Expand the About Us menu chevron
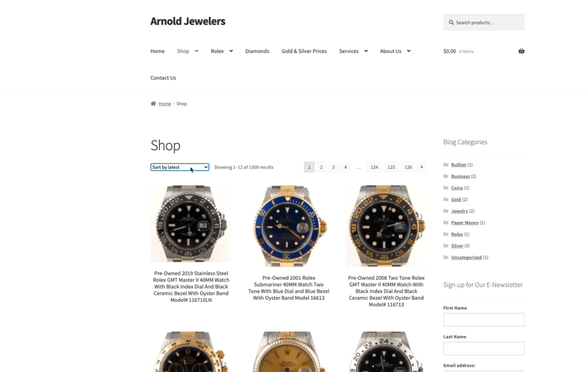 point(409,51)
